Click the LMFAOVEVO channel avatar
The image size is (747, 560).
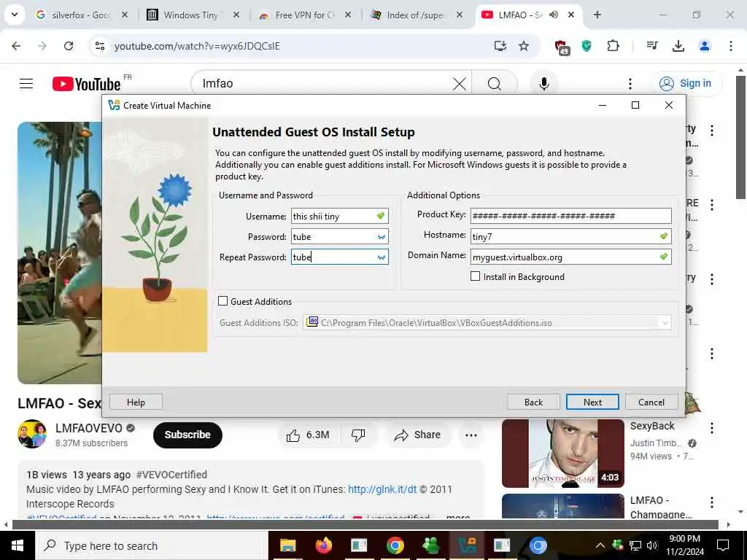(x=32, y=434)
